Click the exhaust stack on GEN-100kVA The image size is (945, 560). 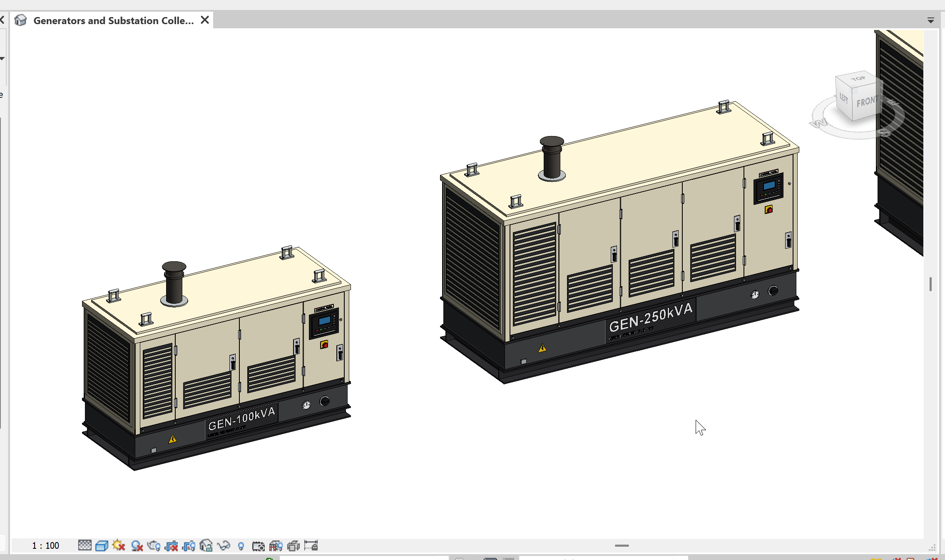pos(174,284)
